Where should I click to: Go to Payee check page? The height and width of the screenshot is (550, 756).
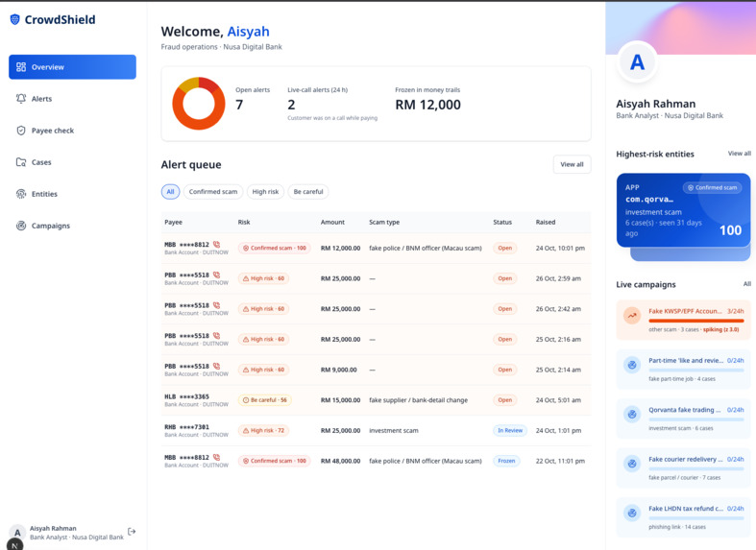(x=72, y=131)
